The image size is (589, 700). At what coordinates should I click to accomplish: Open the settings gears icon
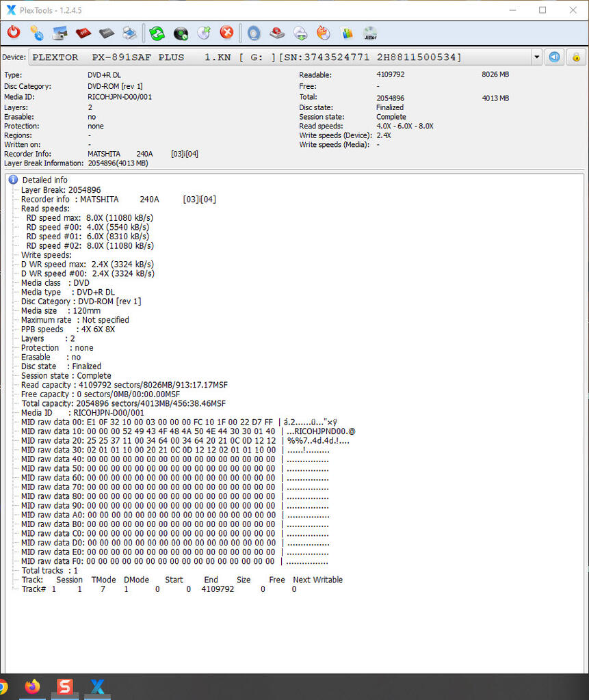point(37,33)
